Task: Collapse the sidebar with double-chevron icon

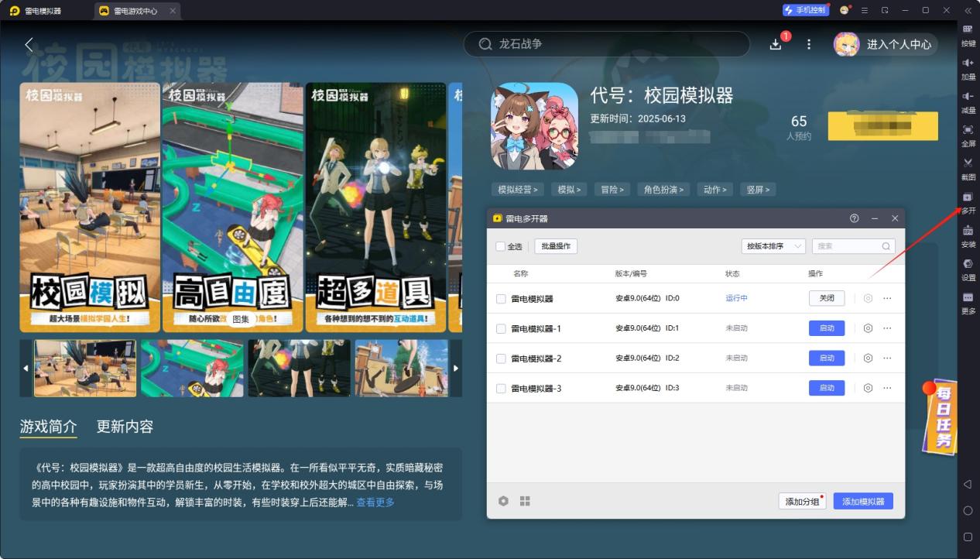Action: (x=968, y=11)
